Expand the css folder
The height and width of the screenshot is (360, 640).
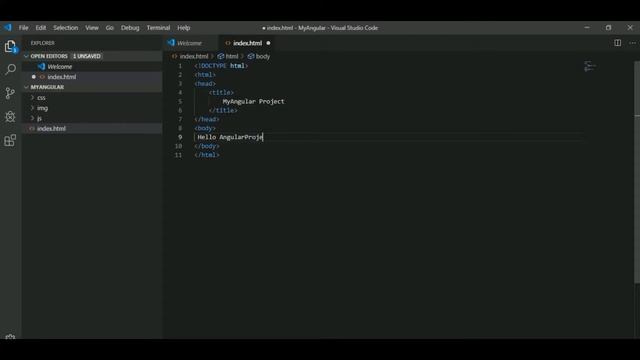[x=32, y=98]
